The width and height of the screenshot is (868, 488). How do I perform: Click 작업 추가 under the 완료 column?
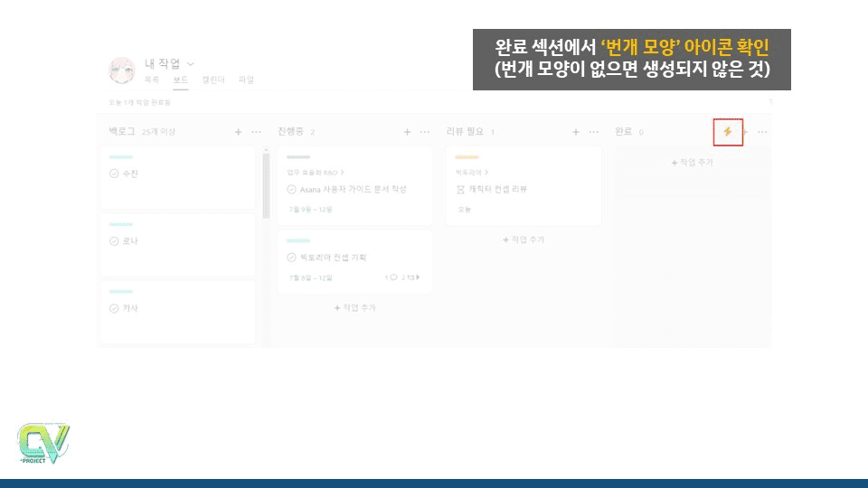pos(692,163)
